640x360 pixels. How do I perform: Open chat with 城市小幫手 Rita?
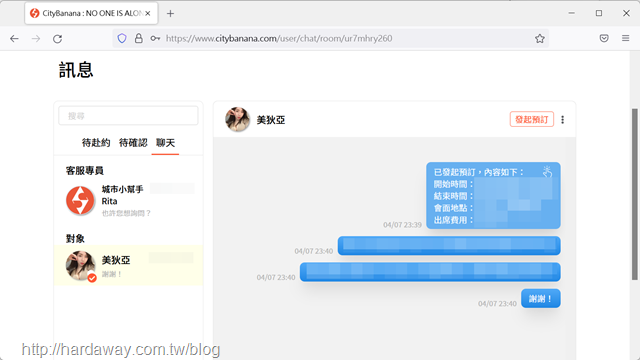point(129,200)
